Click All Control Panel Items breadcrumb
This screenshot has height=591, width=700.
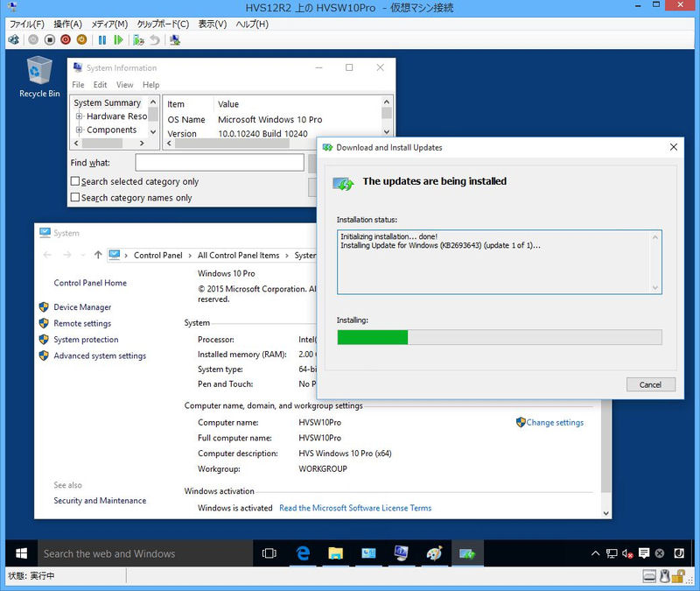pos(238,256)
